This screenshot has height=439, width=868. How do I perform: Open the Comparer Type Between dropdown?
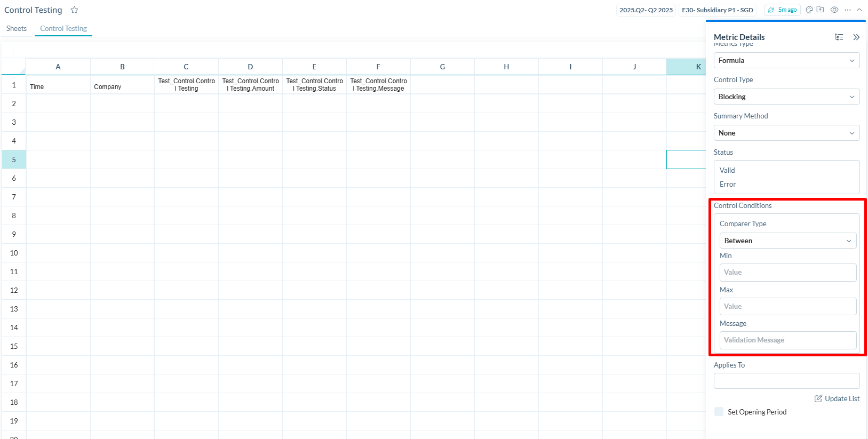click(787, 241)
